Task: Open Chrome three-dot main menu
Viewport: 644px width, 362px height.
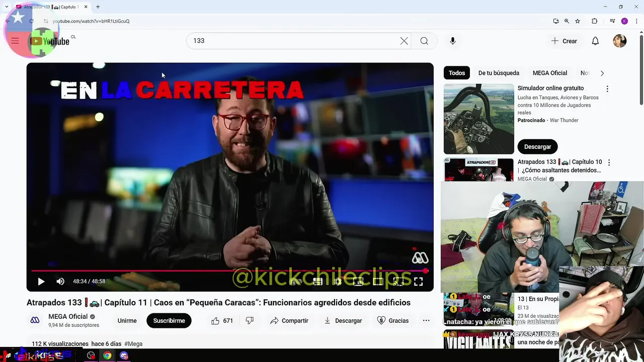Action: tap(636, 21)
